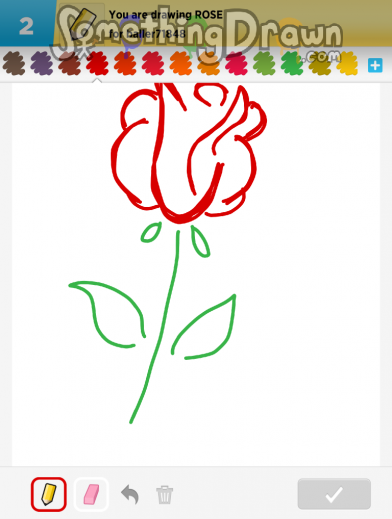Pick the dark mustard color swatch

pyautogui.click(x=320, y=63)
